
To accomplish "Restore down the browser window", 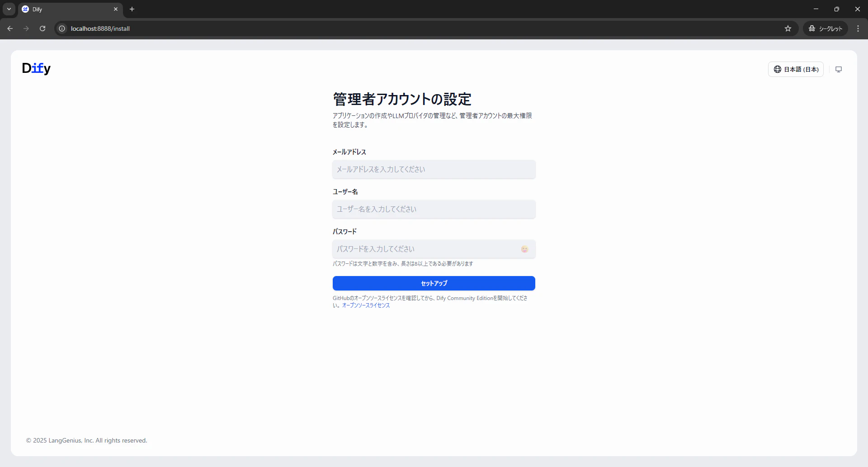I will tap(837, 9).
